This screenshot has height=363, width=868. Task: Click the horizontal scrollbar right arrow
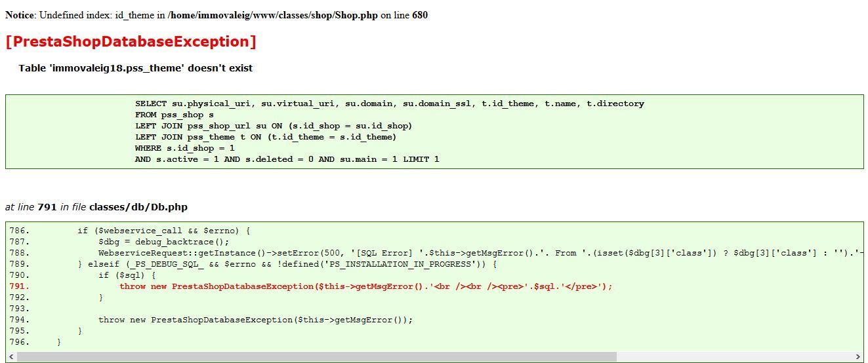tap(858, 356)
